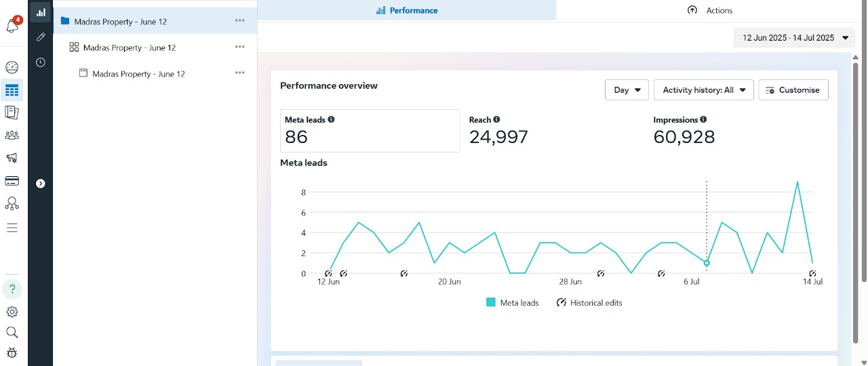Open the Campaigns table icon in sidebar
The image size is (868, 366).
12,90
